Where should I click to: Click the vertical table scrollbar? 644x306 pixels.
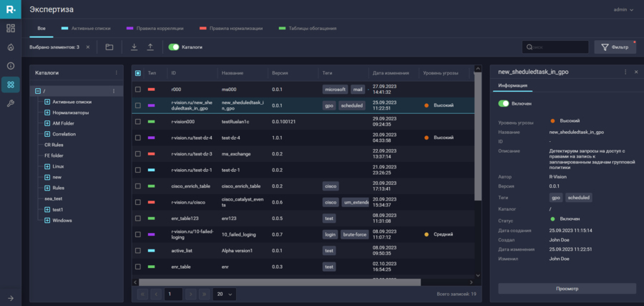pyautogui.click(x=477, y=136)
